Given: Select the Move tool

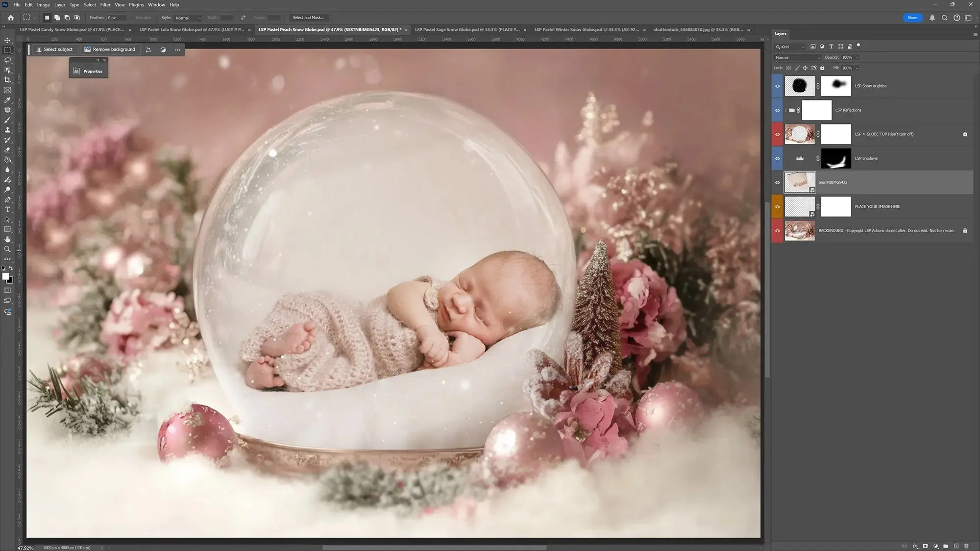Looking at the screenshot, I should pos(7,40).
